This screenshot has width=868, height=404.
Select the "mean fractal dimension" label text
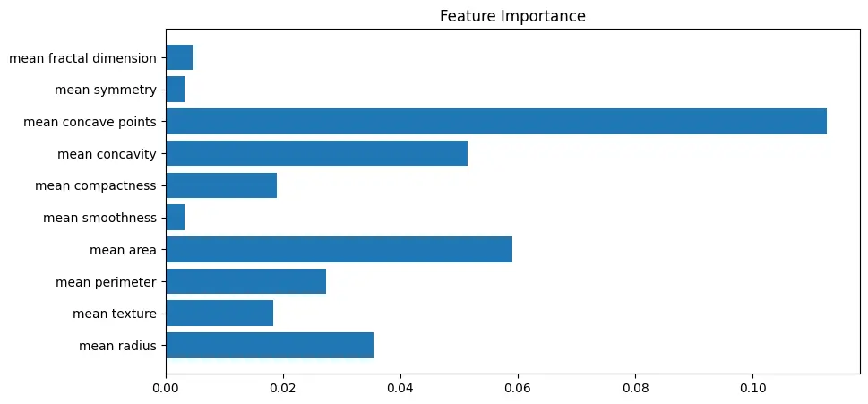[82, 58]
